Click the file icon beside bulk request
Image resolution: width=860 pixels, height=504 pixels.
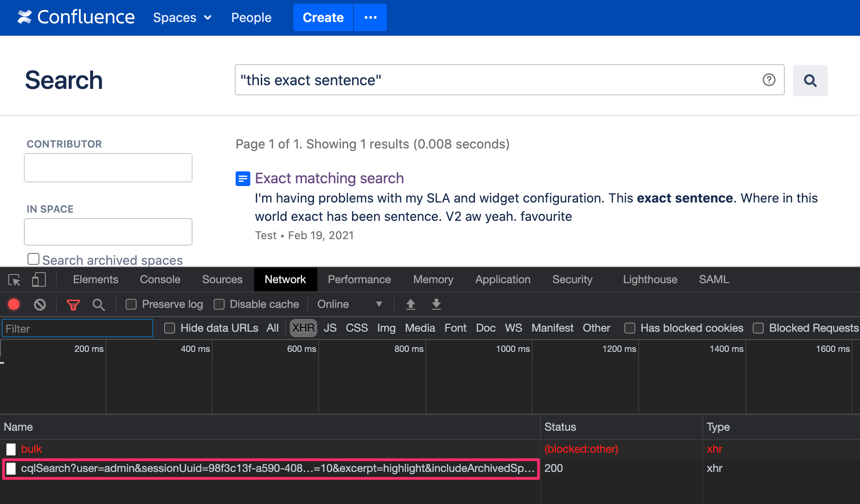pyautogui.click(x=11, y=449)
